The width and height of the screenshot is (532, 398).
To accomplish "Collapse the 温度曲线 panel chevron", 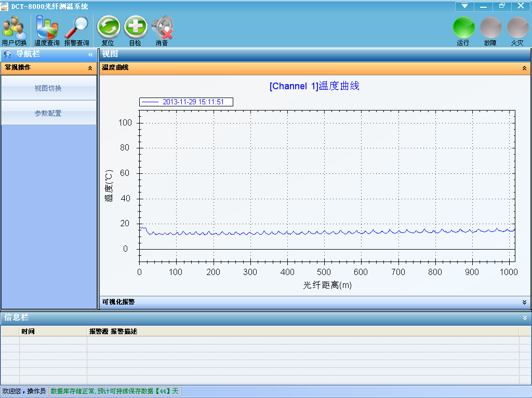I will [524, 68].
